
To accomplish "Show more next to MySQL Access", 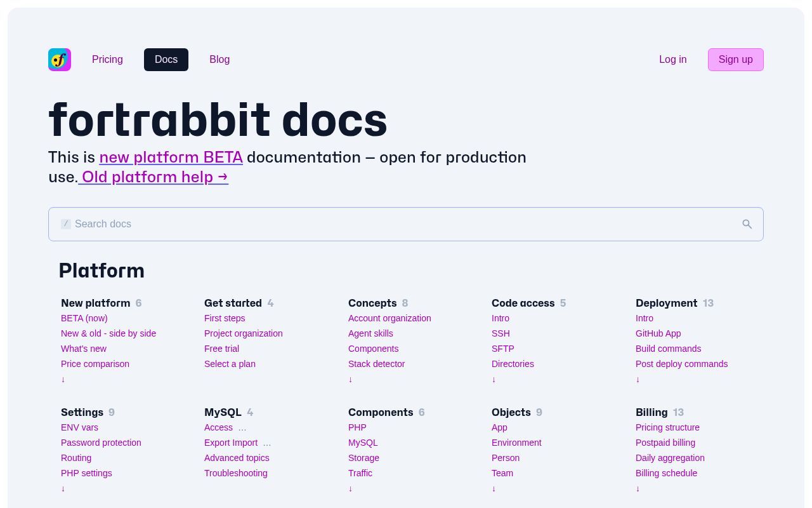I will 242,428.
